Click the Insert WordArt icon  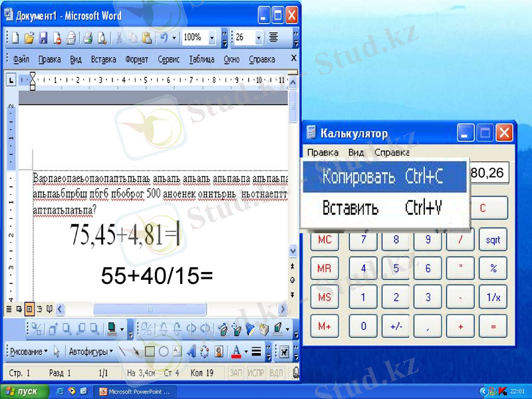[x=191, y=351]
